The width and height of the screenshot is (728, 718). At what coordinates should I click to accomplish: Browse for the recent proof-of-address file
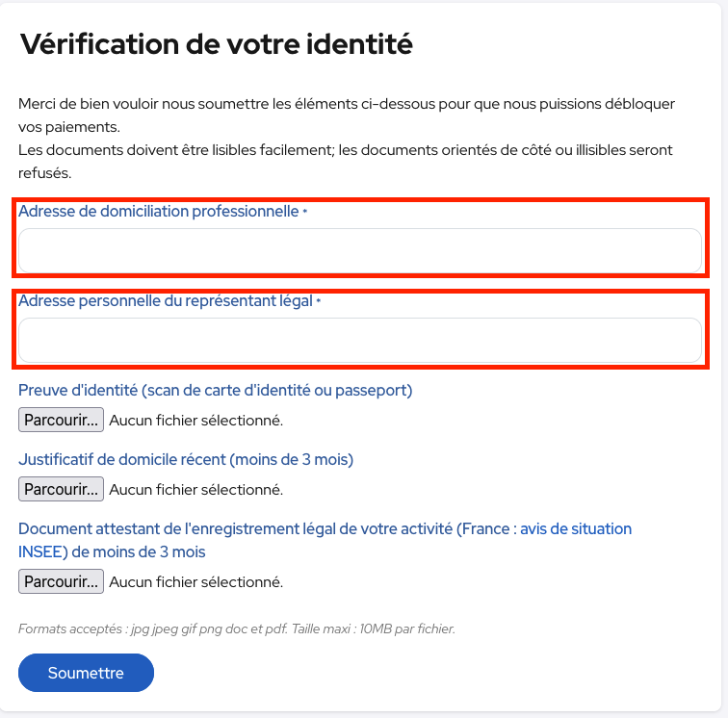(x=61, y=489)
